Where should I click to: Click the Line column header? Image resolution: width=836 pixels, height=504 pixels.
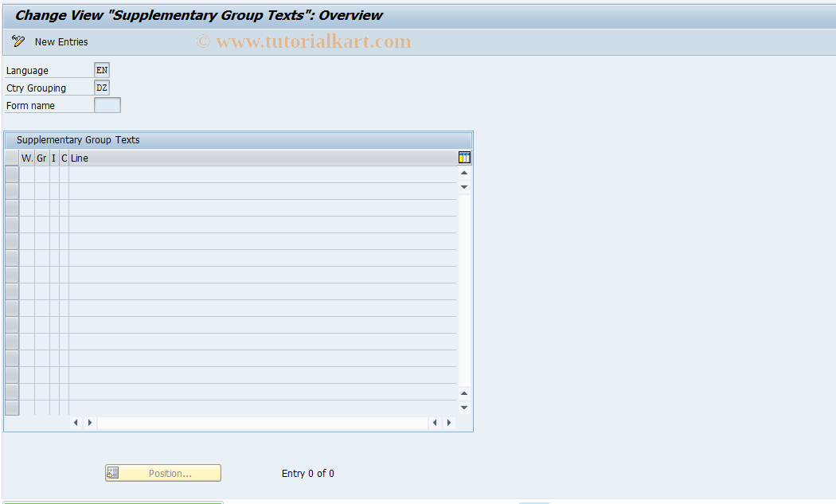[263, 158]
